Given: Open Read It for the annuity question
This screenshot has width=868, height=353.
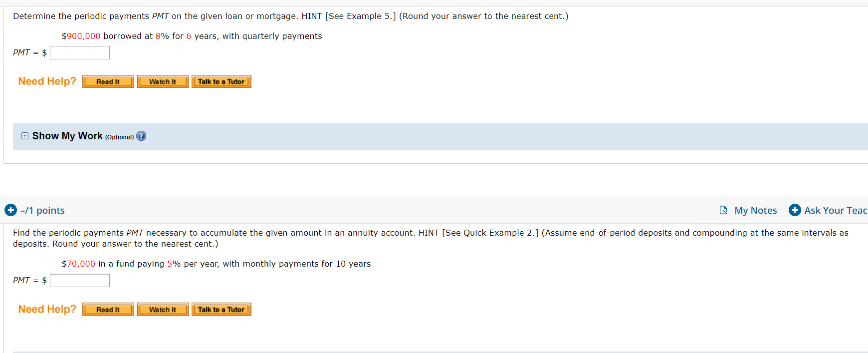Looking at the screenshot, I should (108, 310).
